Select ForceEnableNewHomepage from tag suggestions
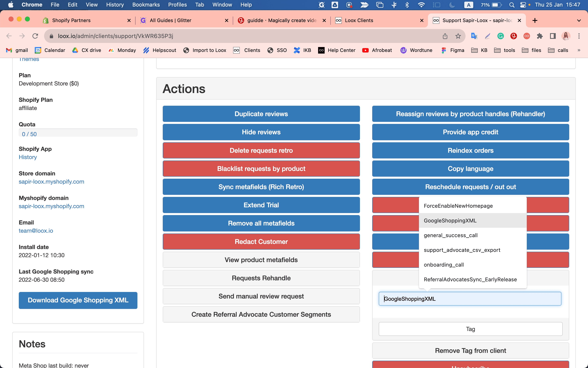 473,206
